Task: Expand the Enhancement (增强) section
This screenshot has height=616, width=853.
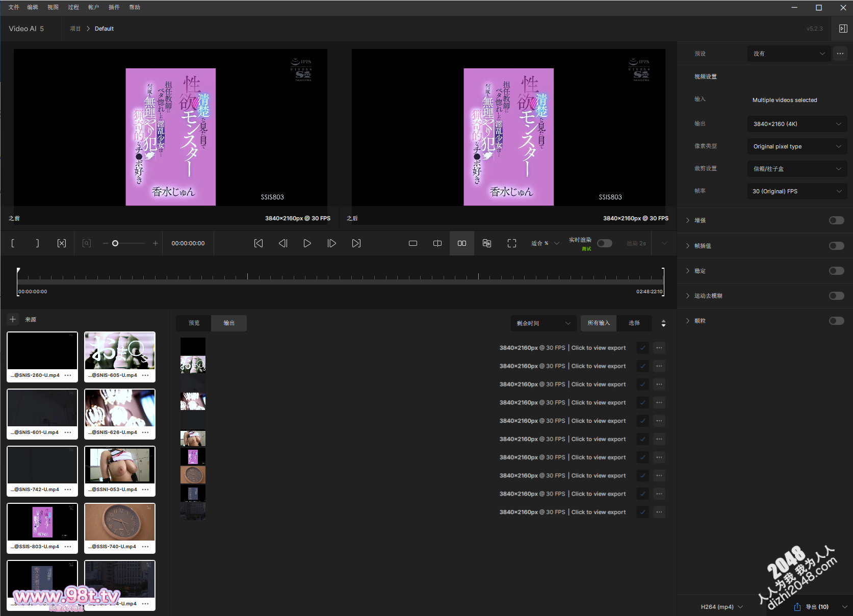Action: click(688, 220)
